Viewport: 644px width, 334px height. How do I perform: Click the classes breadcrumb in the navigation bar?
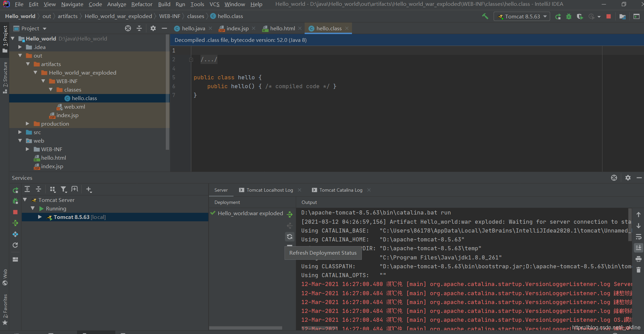coord(195,16)
